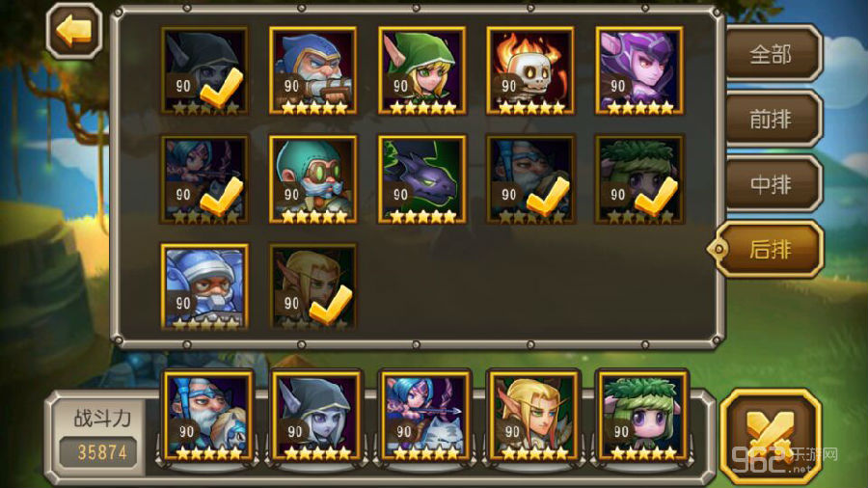Image resolution: width=868 pixels, height=488 pixels.
Task: Choose the purple armored demon hero
Action: 639,70
